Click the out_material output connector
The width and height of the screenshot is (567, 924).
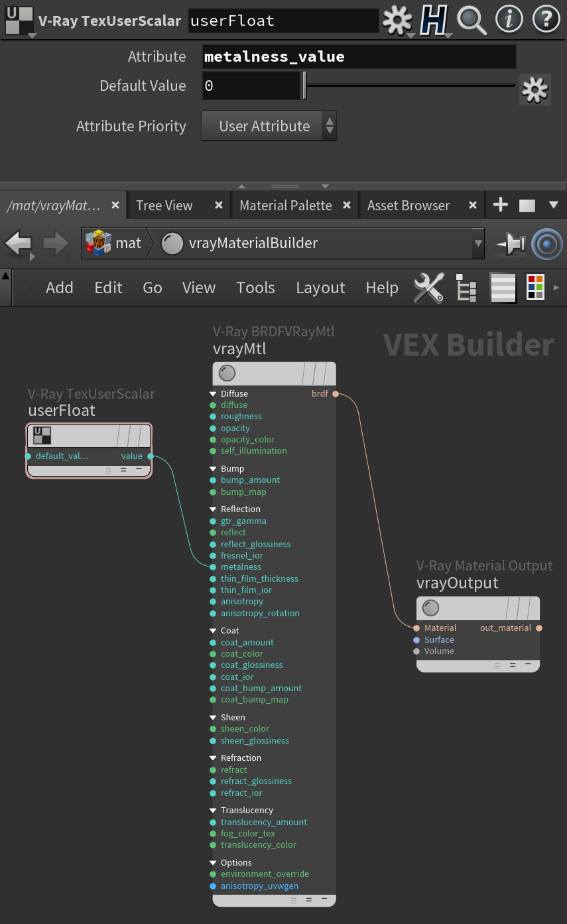pos(539,628)
